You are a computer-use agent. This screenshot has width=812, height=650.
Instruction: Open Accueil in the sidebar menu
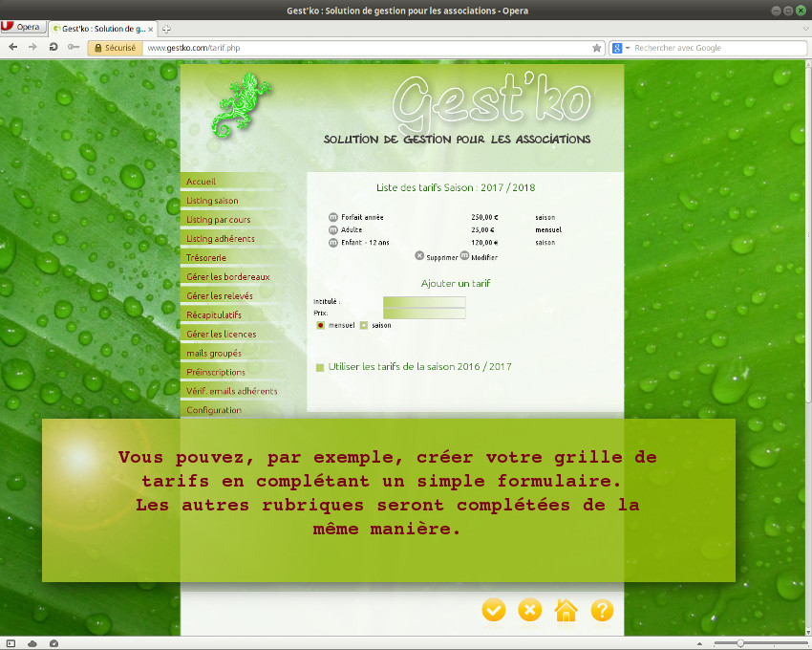tap(201, 182)
